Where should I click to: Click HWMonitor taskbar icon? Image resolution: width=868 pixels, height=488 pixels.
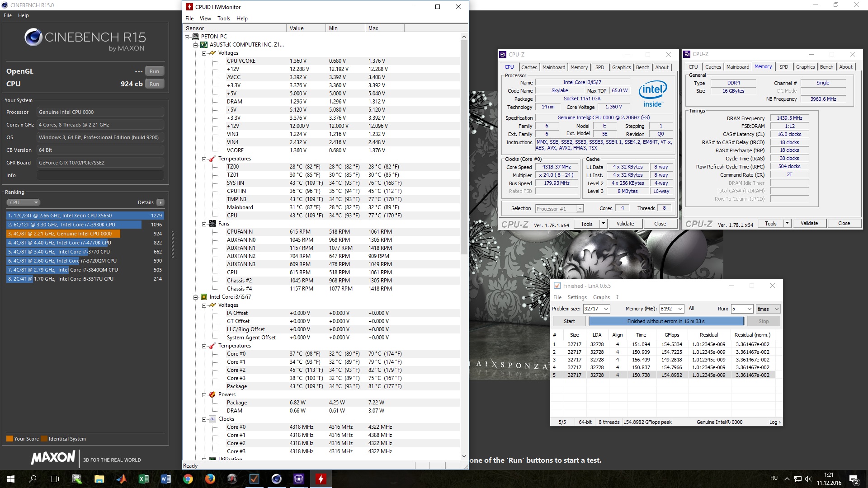point(321,479)
